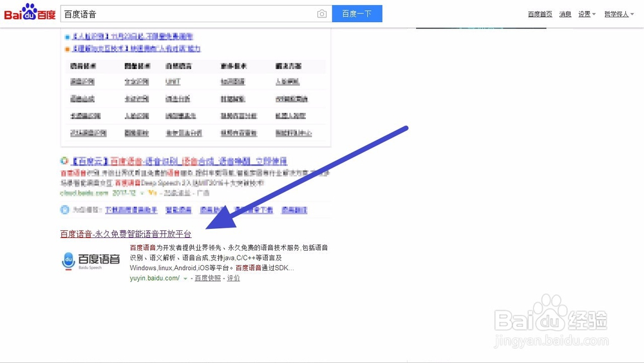
Task: Open 百度语音-永久免费智能语音开放平台 result
Action: (126, 234)
